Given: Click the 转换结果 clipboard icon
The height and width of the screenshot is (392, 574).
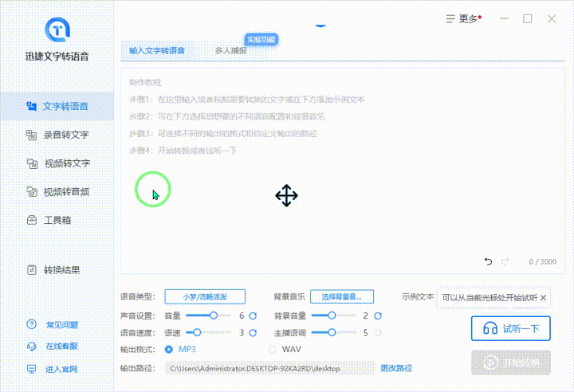Looking at the screenshot, I should [x=32, y=270].
